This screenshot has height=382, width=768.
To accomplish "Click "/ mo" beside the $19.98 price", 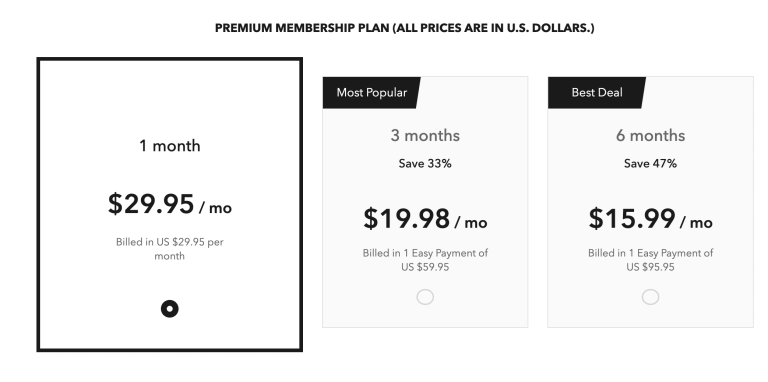I will (x=471, y=222).
